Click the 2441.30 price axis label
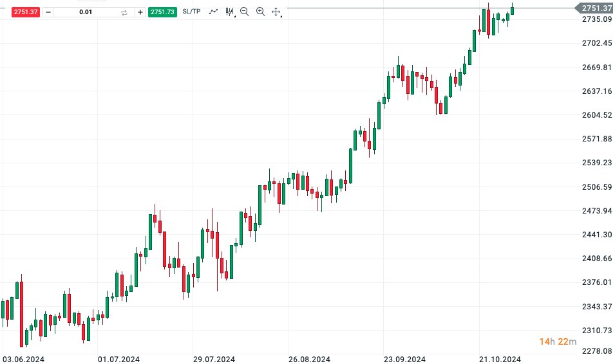The height and width of the screenshot is (364, 615). click(597, 235)
